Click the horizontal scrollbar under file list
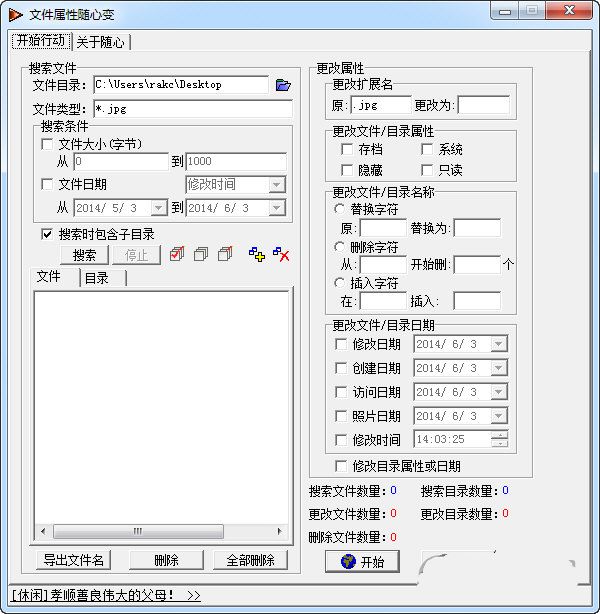The image size is (600, 614). click(x=137, y=531)
